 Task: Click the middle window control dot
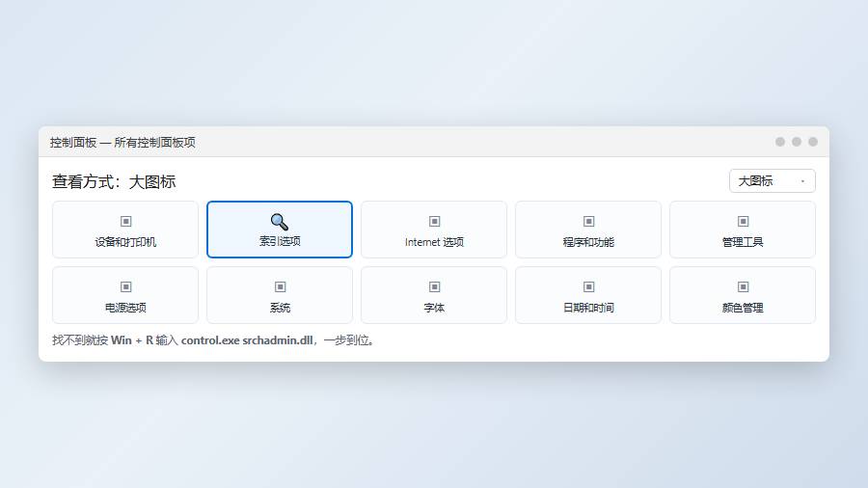point(797,142)
